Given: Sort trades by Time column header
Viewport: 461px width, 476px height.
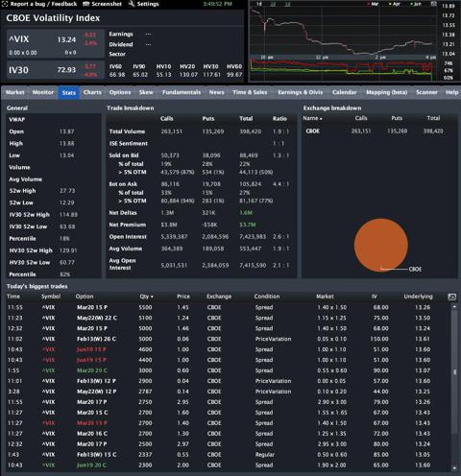Looking at the screenshot, I should (13, 297).
